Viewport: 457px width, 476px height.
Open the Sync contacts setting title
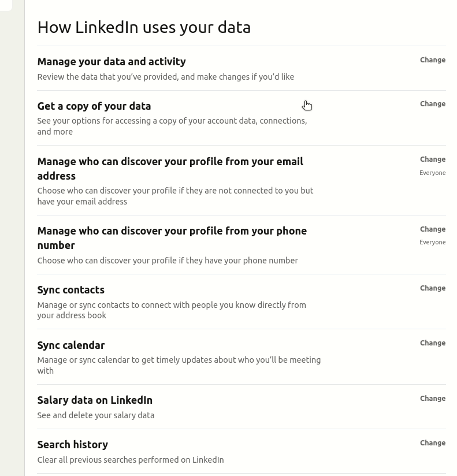(71, 290)
